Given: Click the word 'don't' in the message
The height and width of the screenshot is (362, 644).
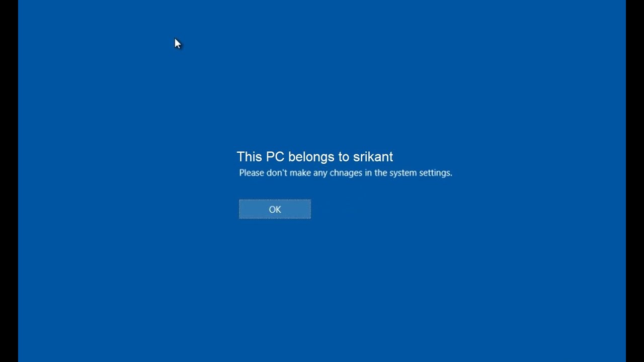Looking at the screenshot, I should pos(277,172).
